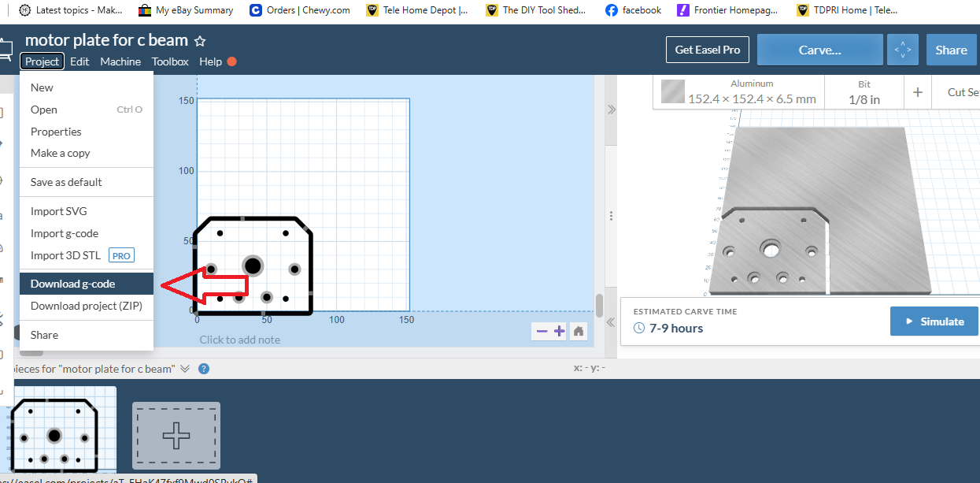Open the Machine menu

coord(120,61)
